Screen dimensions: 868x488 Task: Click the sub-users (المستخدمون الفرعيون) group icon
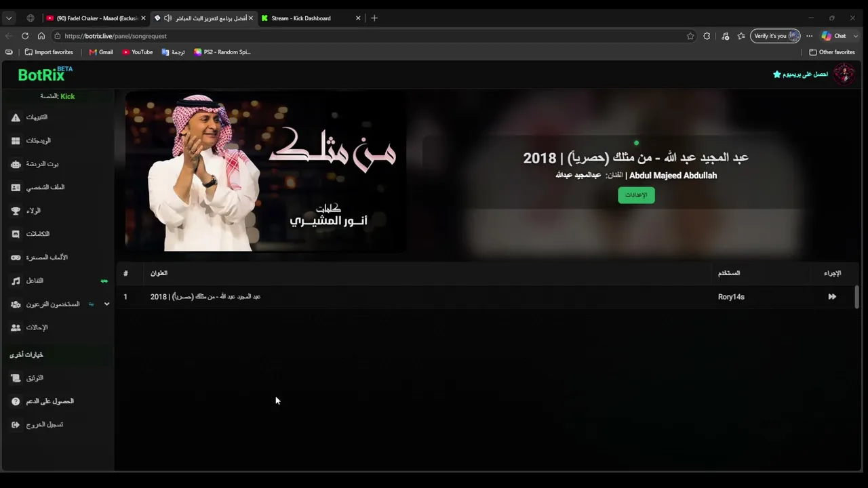click(x=16, y=304)
